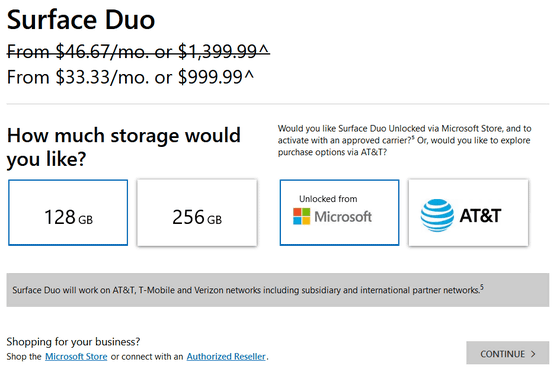Click the Surface Duo product heading
The image size is (560, 375).
81,20
